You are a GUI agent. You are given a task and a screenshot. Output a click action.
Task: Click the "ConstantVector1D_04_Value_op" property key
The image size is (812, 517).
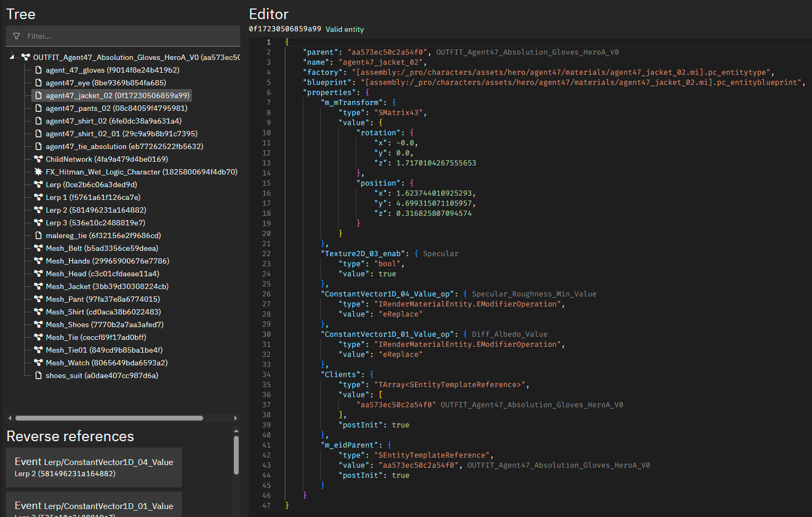coord(388,294)
